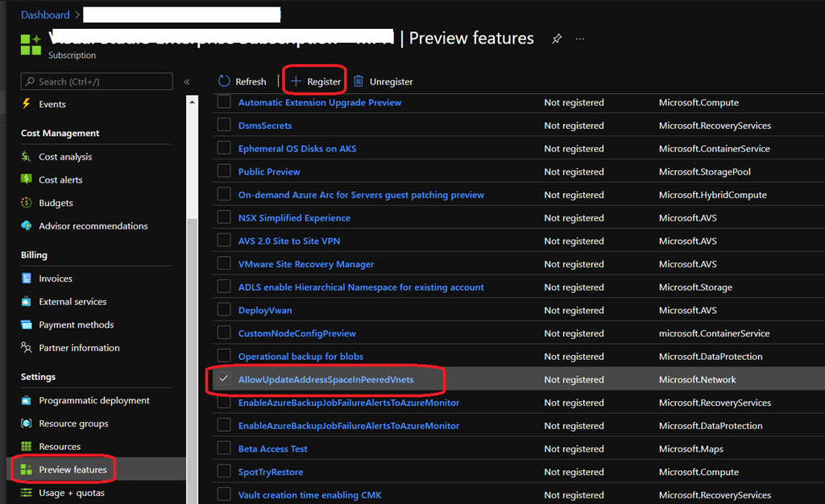Select the Budgets icon in sidebar

[27, 203]
